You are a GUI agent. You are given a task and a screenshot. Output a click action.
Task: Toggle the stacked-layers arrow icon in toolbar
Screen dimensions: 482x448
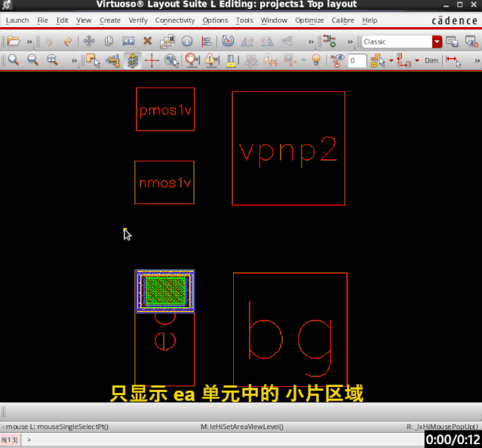(132, 60)
